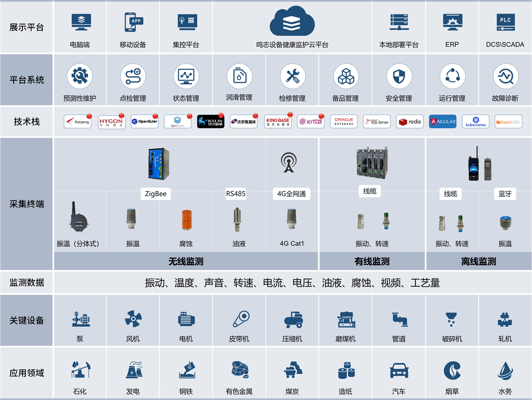Click the 石化 oil pump icon
The height and width of the screenshot is (400, 532).
click(x=80, y=370)
